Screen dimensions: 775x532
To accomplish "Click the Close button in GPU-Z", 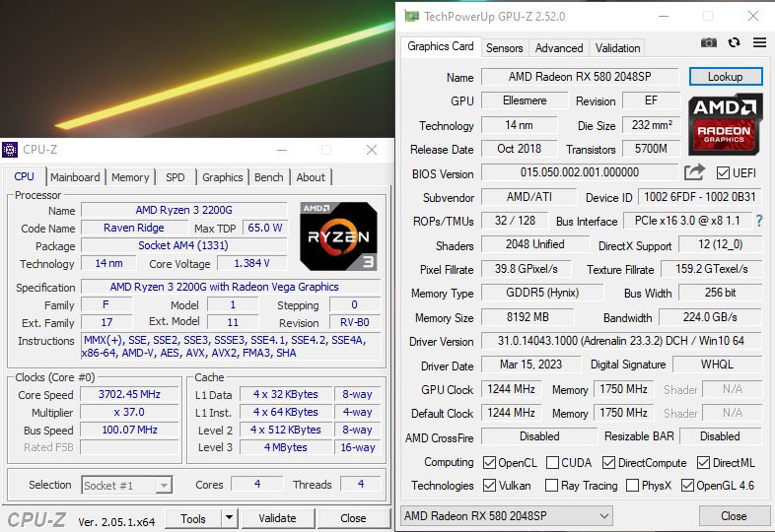I will pos(734,516).
